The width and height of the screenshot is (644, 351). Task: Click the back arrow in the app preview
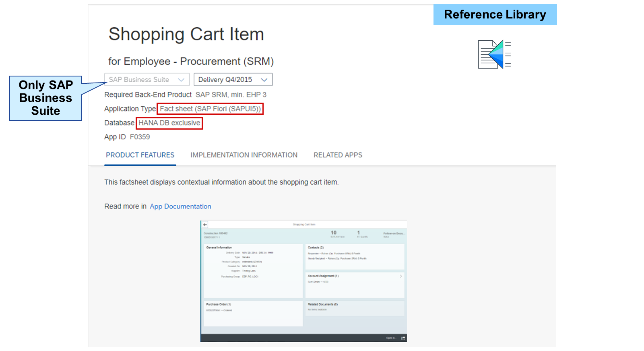point(205,225)
